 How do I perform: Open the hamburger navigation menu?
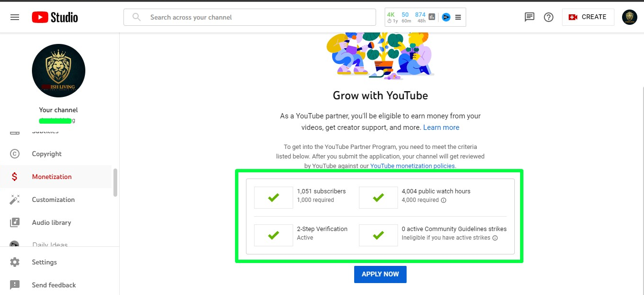[x=15, y=17]
